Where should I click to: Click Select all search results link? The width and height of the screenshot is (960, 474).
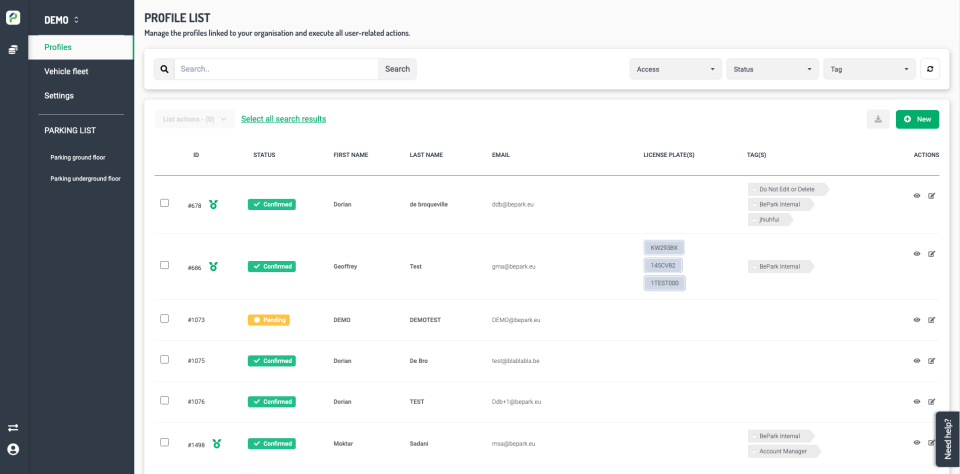(283, 119)
